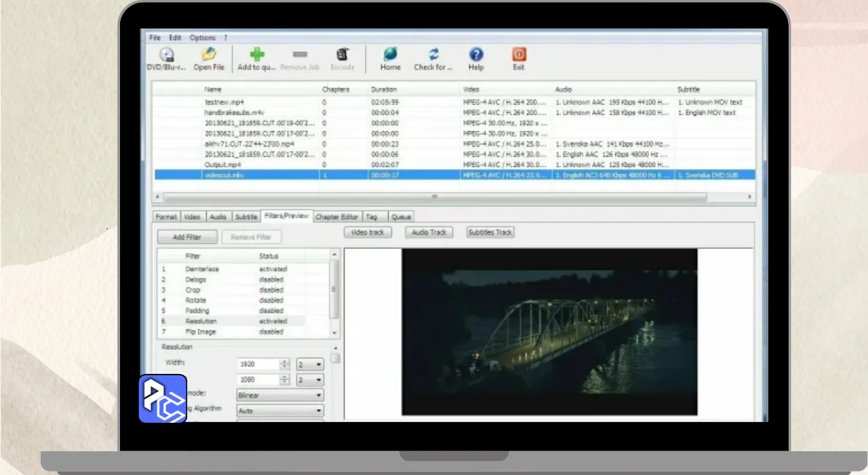Open Help from the toolbar
This screenshot has height=475, width=868.
click(476, 56)
